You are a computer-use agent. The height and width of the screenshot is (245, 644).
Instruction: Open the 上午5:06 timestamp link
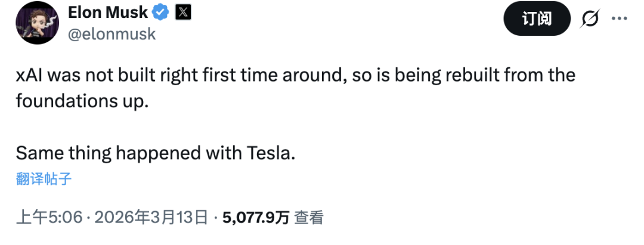(x=48, y=218)
